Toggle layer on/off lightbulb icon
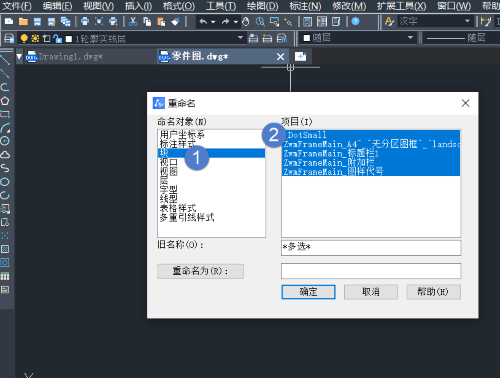500x378 pixels. (24, 39)
